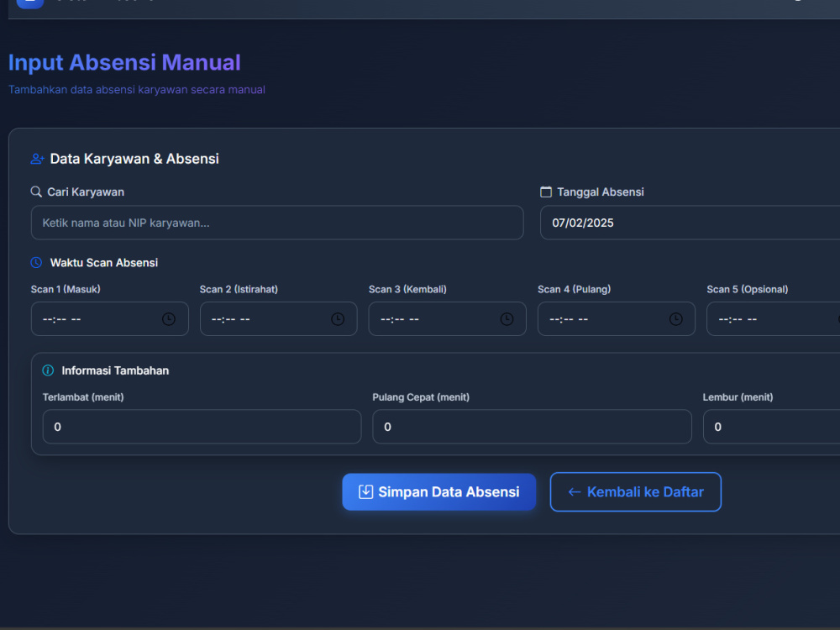Click the Scan 3 (Kembali) time field
Viewport: 840px width, 630px height.
click(448, 319)
